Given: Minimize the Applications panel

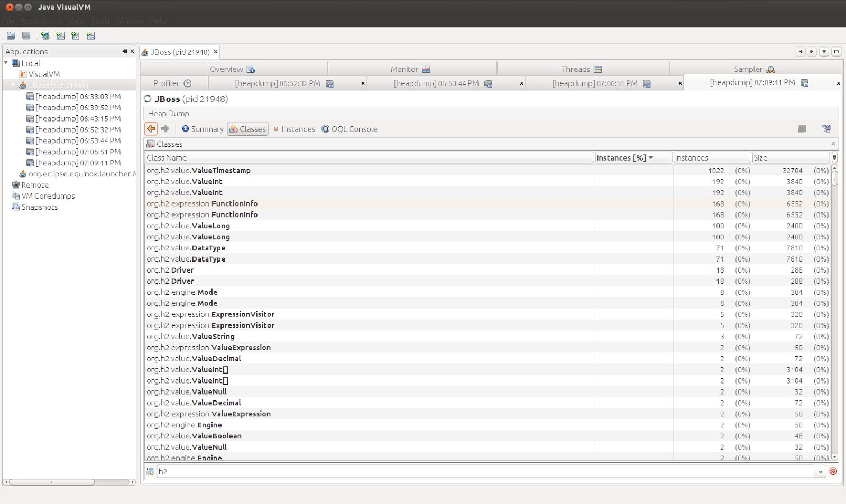Looking at the screenshot, I should pyautogui.click(x=124, y=51).
